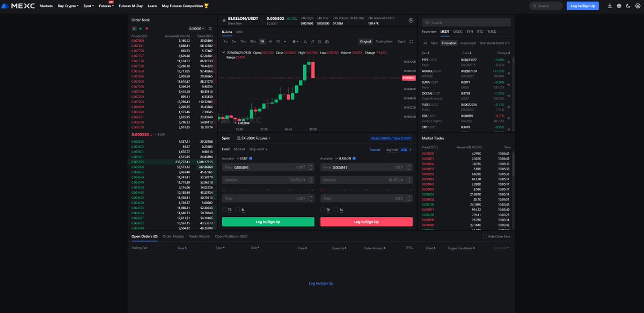Click buy amount percentage slider
The width and height of the screenshot is (644, 313).
tap(268, 190)
